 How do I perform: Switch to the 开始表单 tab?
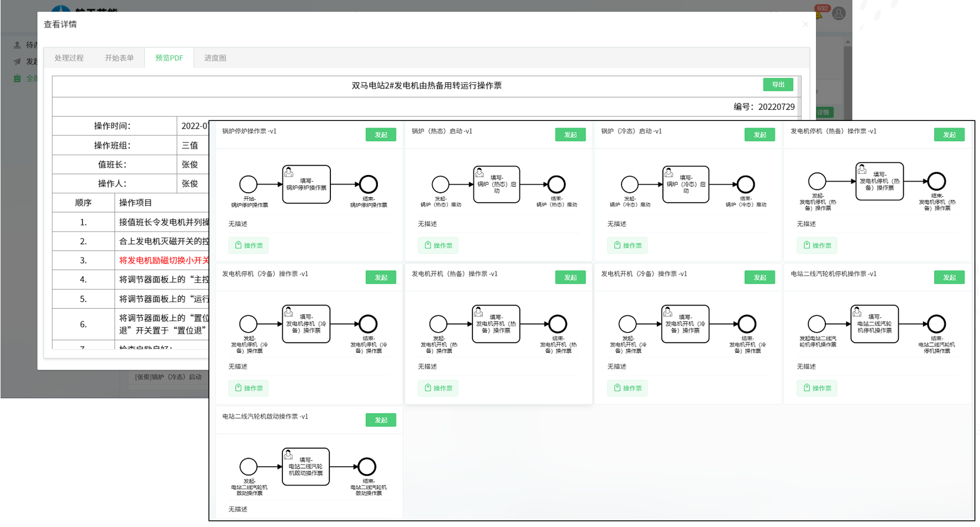pyautogui.click(x=119, y=58)
